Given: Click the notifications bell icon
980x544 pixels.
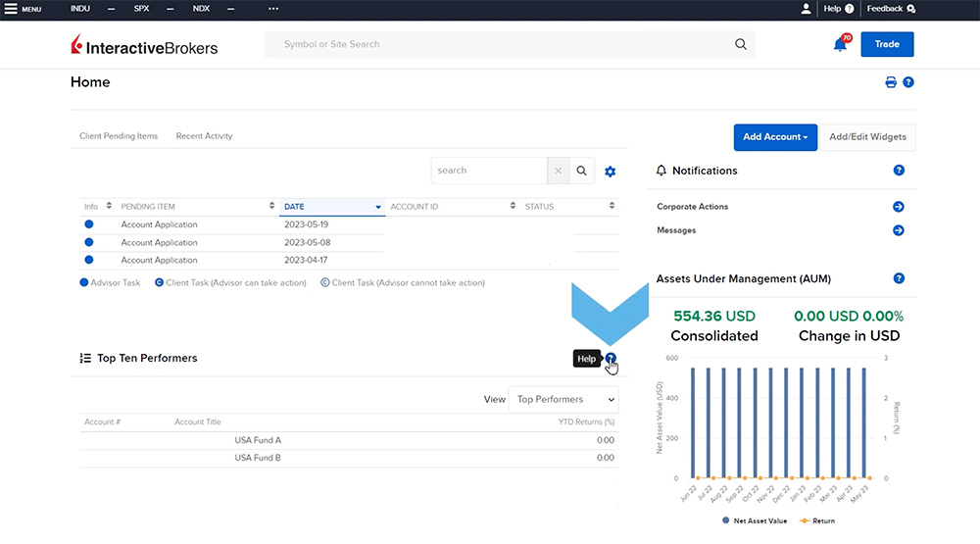Looking at the screenshot, I should [840, 44].
